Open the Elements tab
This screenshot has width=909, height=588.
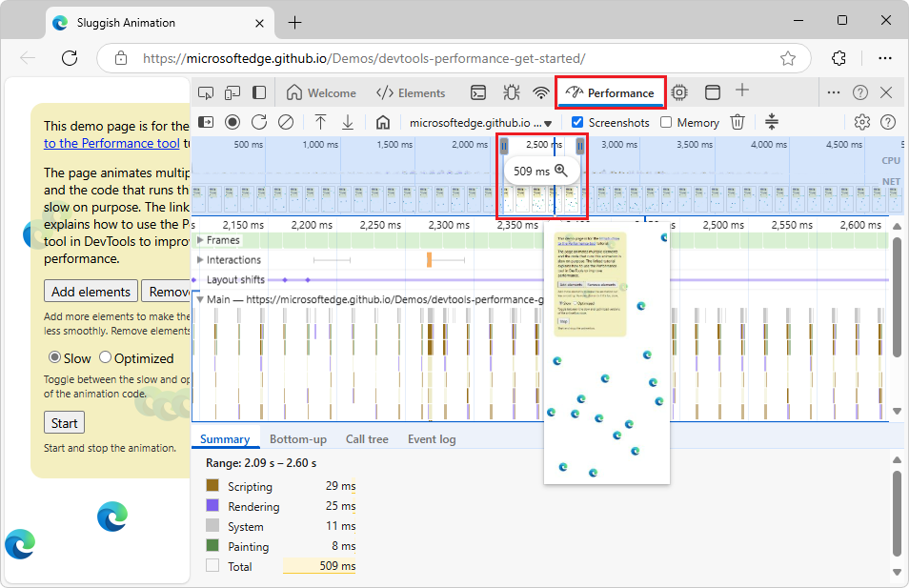(411, 92)
